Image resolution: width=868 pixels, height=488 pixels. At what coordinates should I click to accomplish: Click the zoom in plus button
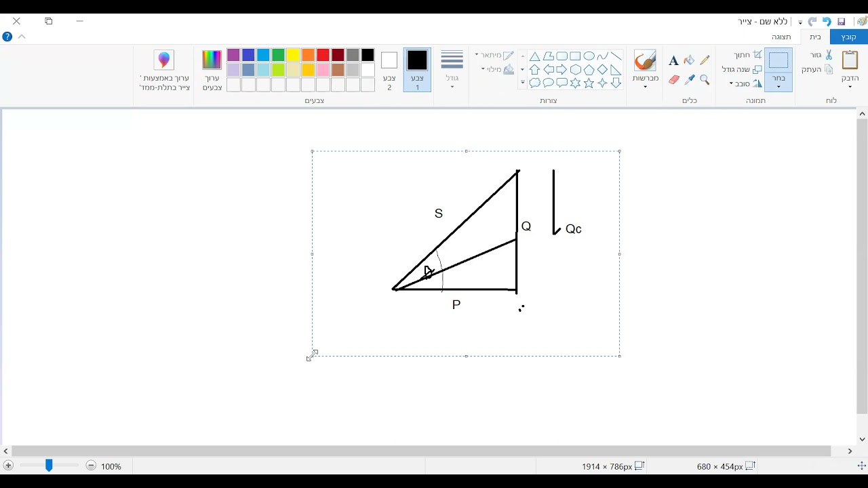tap(8, 466)
